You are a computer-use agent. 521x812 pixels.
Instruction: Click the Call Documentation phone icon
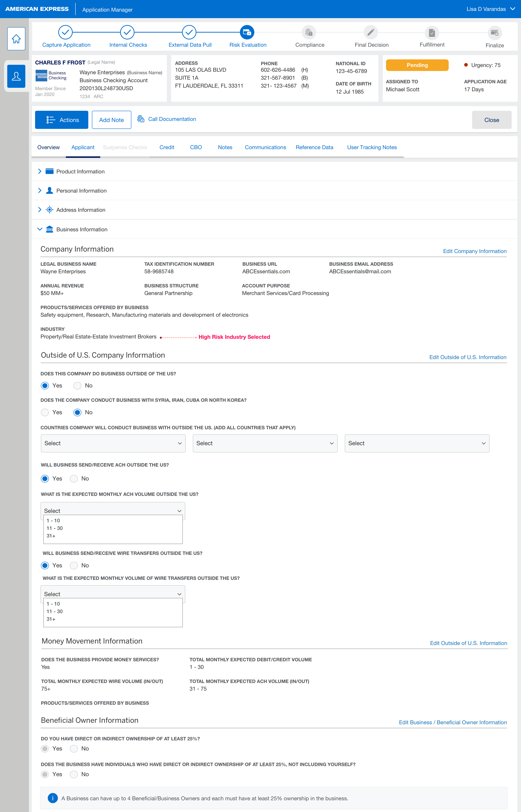(140, 119)
